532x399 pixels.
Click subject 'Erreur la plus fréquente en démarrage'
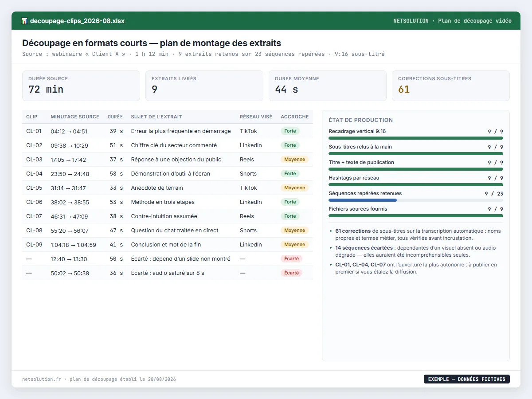coord(181,131)
